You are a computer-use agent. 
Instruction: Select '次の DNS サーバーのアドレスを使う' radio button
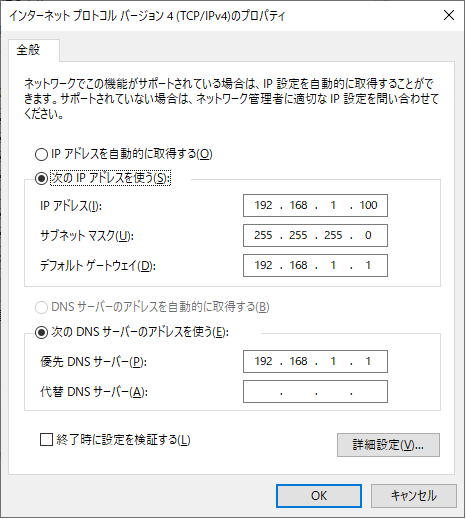pyautogui.click(x=41, y=332)
